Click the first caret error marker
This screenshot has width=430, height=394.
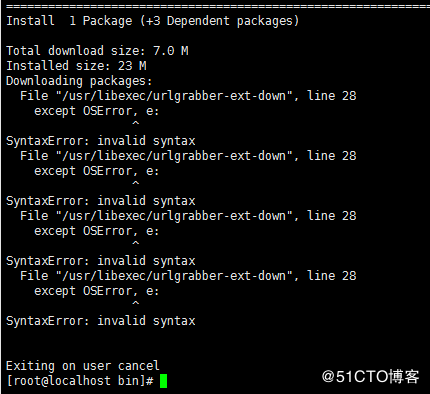pos(135,123)
